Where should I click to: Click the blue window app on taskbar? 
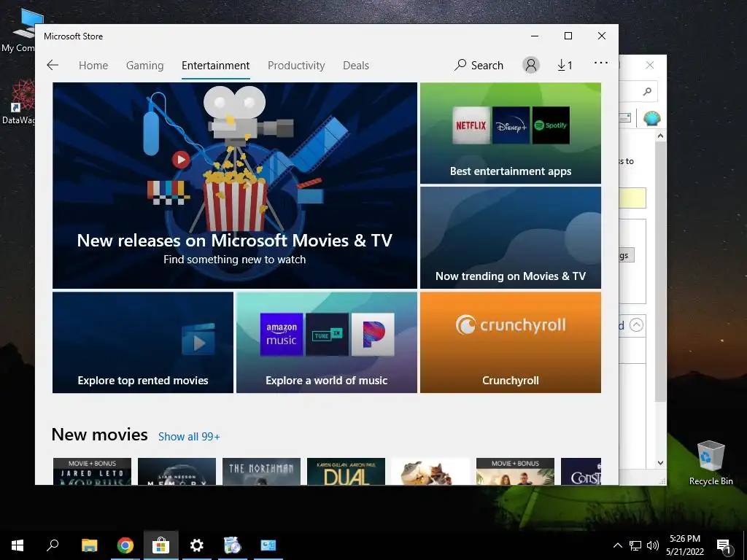pos(268,545)
